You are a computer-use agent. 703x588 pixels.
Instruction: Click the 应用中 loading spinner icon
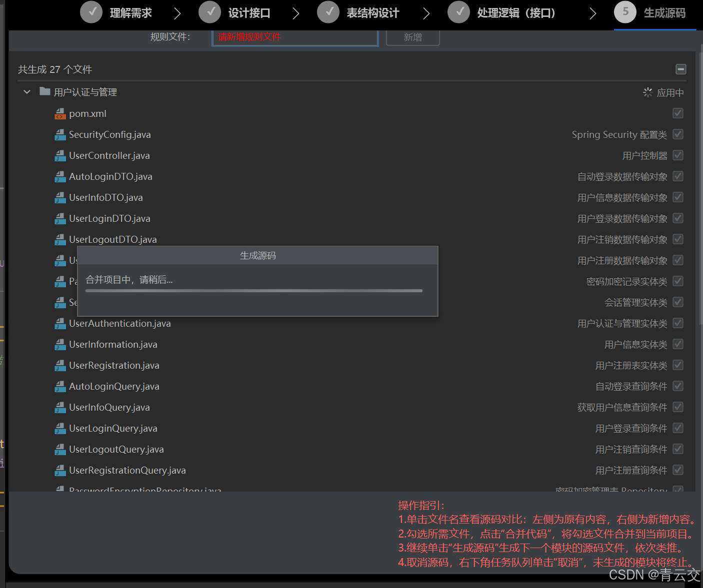coord(647,92)
